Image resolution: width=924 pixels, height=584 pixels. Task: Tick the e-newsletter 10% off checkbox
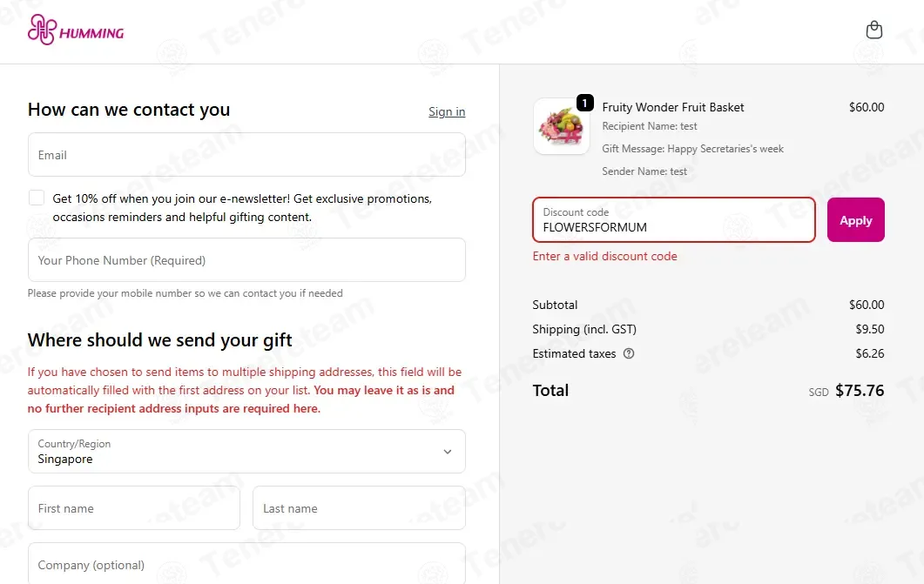click(x=37, y=198)
